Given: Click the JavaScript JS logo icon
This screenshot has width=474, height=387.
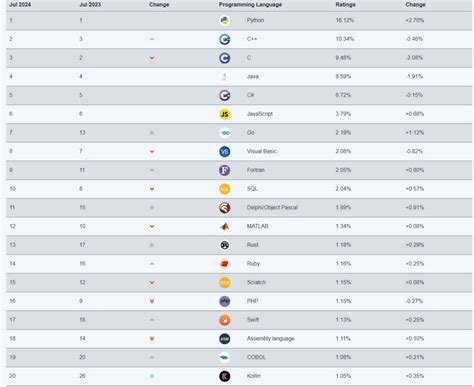Looking at the screenshot, I should pyautogui.click(x=225, y=114).
